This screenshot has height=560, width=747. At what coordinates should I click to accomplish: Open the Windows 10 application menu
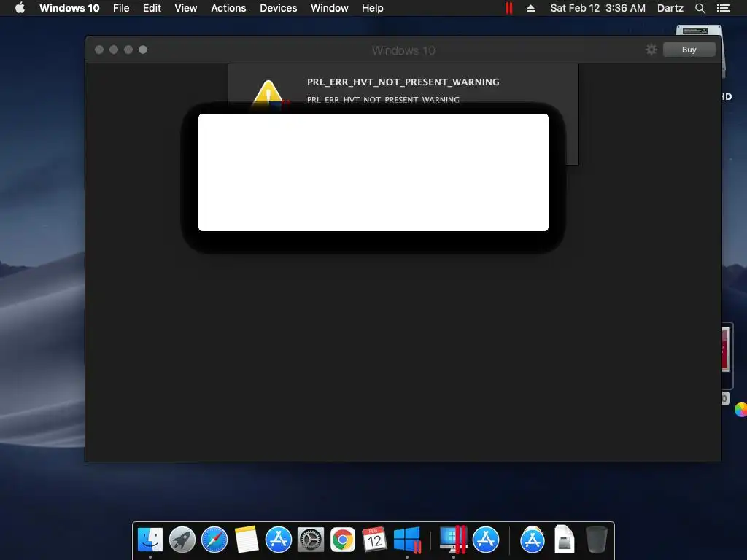69,8
